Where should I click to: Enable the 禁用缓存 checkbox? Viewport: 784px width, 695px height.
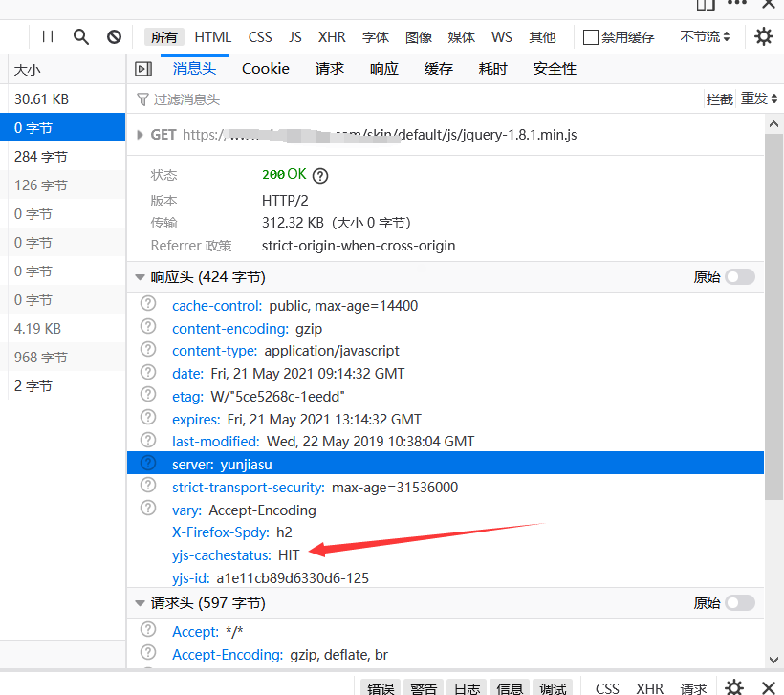coord(591,37)
